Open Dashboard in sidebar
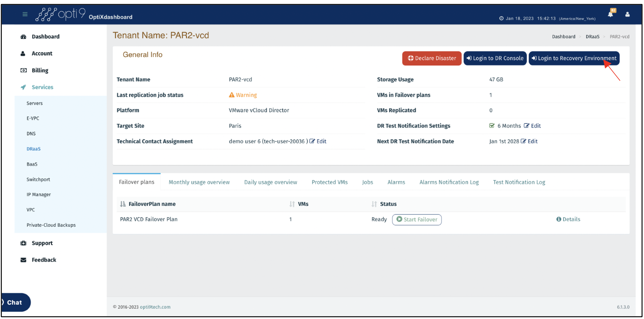Image resolution: width=644 pixels, height=319 pixels. pyautogui.click(x=45, y=37)
